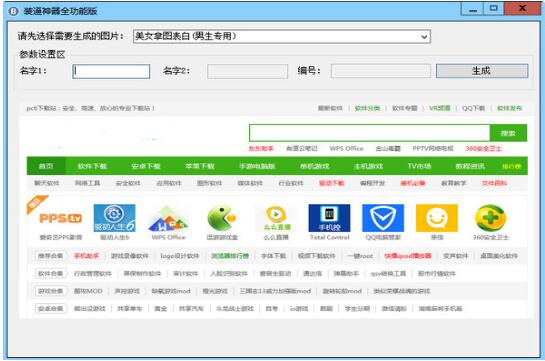This screenshot has height=361, width=545.
Task: Open the 图形软件 category link
Action: (210, 183)
